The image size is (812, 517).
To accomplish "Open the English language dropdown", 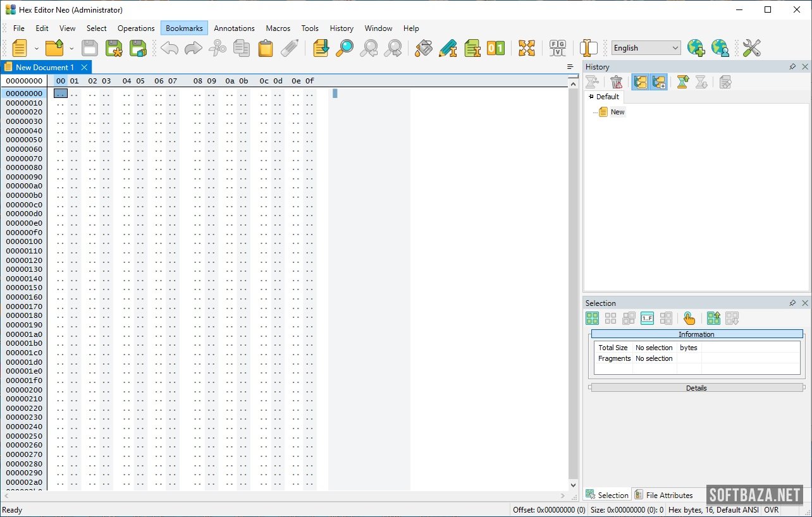I will 646,48.
